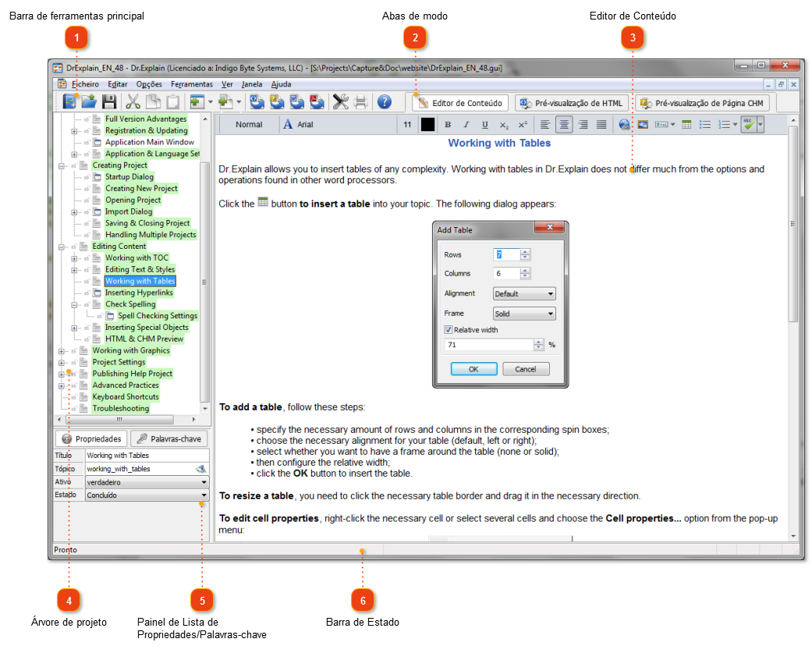Toggle align left
Viewport: 812px width, 653px height.
[x=544, y=125]
